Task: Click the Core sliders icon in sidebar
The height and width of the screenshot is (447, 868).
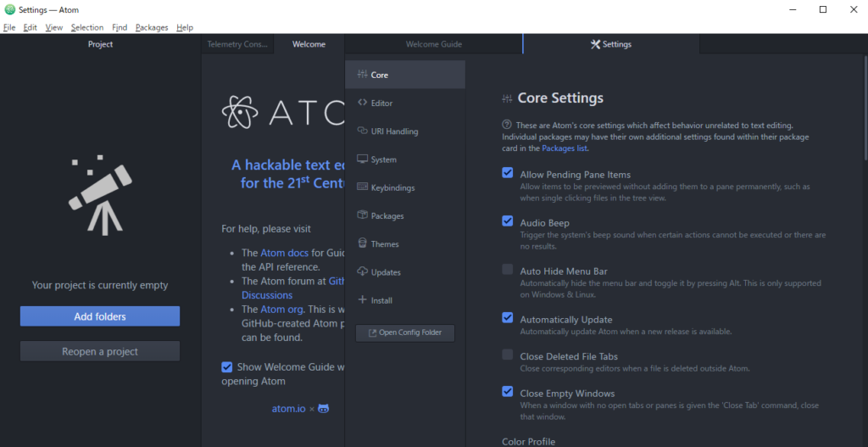Action: click(363, 75)
